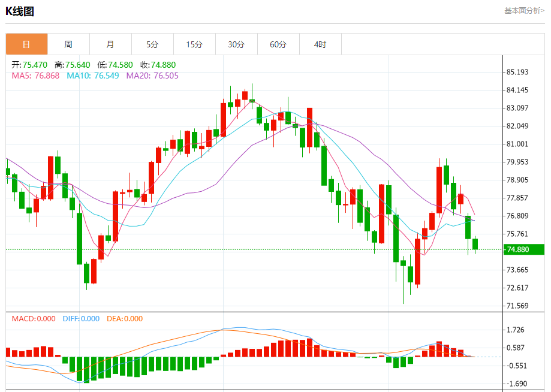Choose the 4时 interval tab
This screenshot has height=392, width=551.
pos(320,44)
